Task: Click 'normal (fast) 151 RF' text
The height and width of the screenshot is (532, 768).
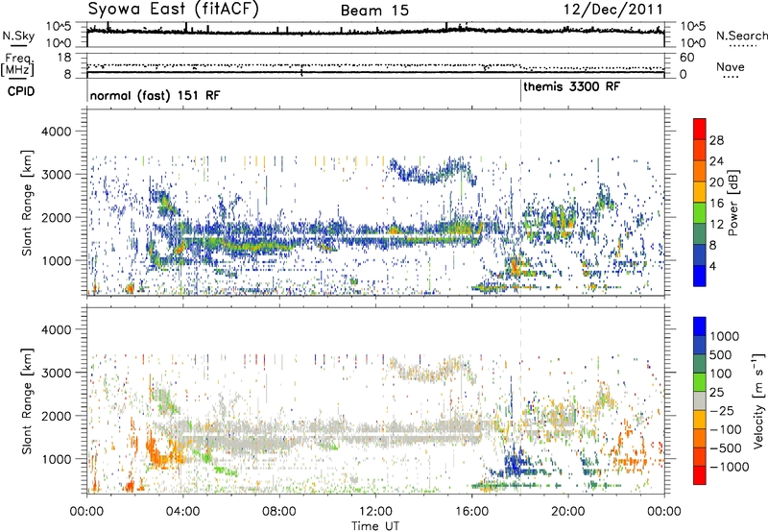Action: 155,95
